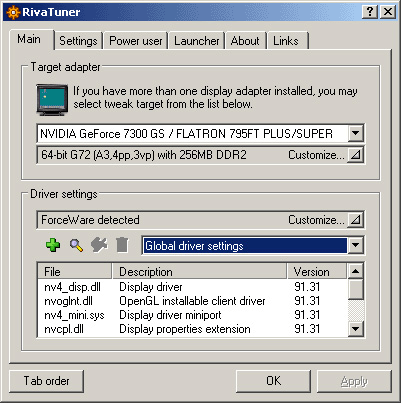Viewport: 401px width, 403px height.
Task: Click the Tab order button
Action: coord(46,381)
